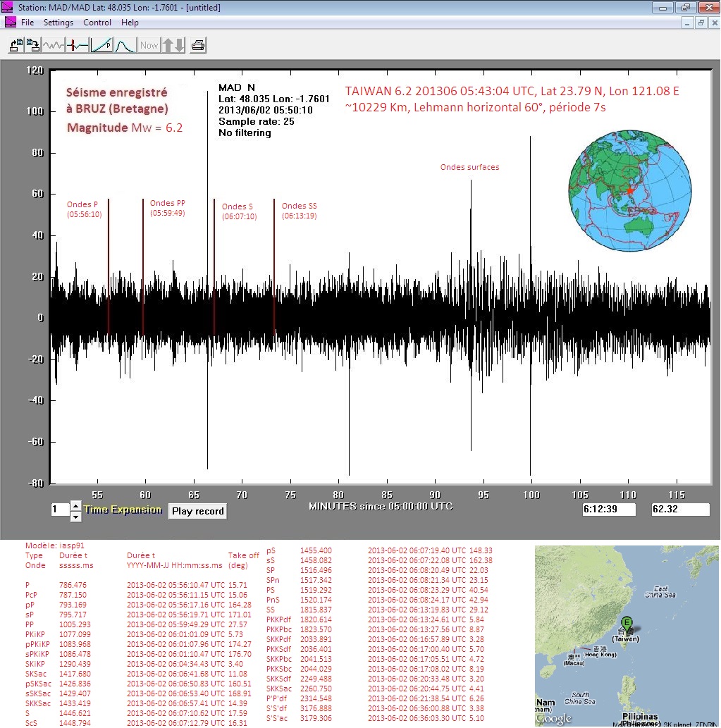Open the Help menu
This screenshot has height=728, width=721.
(x=130, y=23)
